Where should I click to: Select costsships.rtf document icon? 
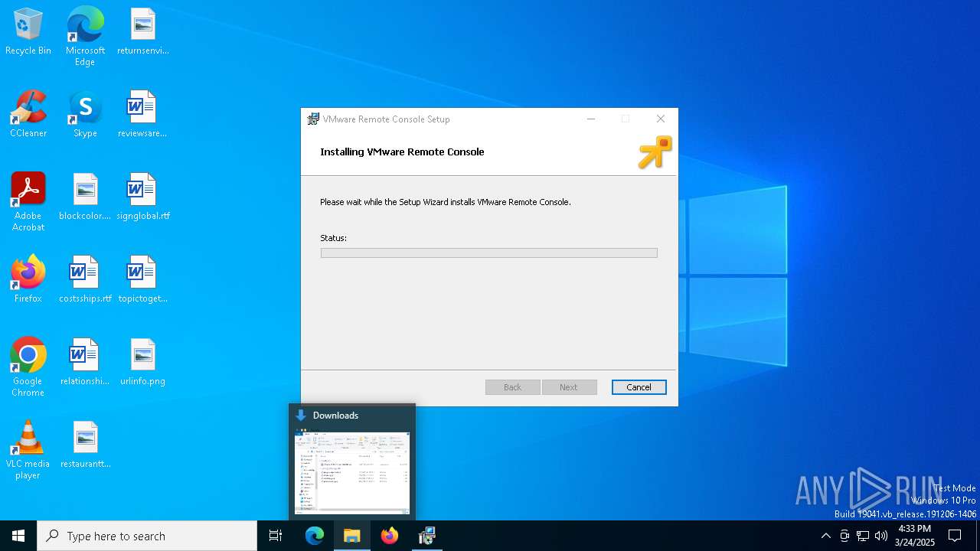(85, 280)
